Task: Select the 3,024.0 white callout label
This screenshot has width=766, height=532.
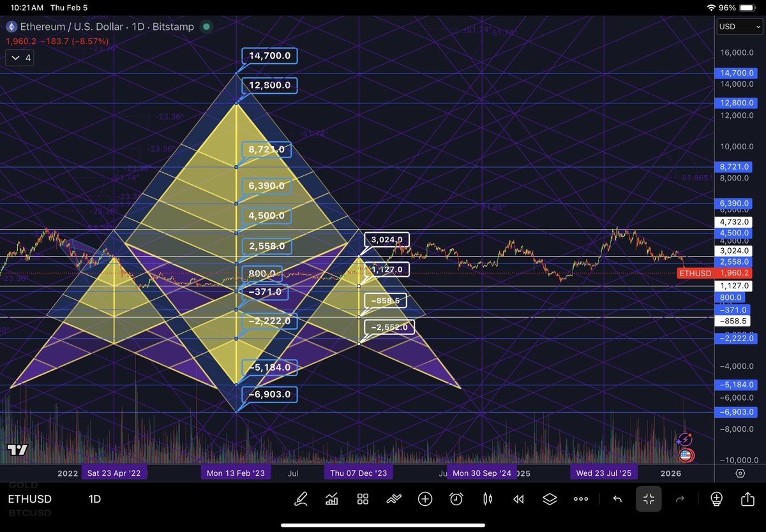Action: point(386,240)
